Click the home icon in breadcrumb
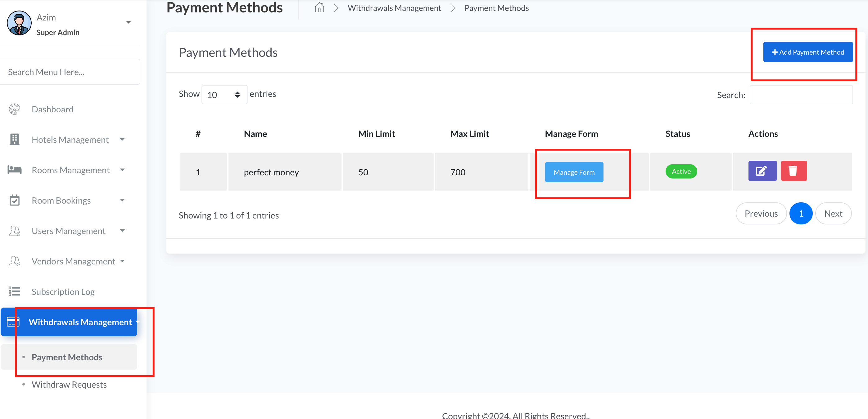 (319, 7)
